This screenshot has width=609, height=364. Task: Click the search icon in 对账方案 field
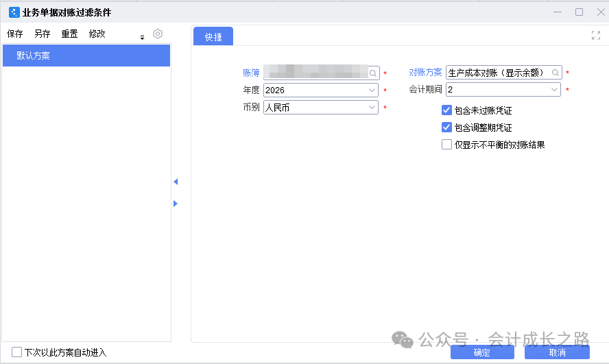tap(556, 73)
